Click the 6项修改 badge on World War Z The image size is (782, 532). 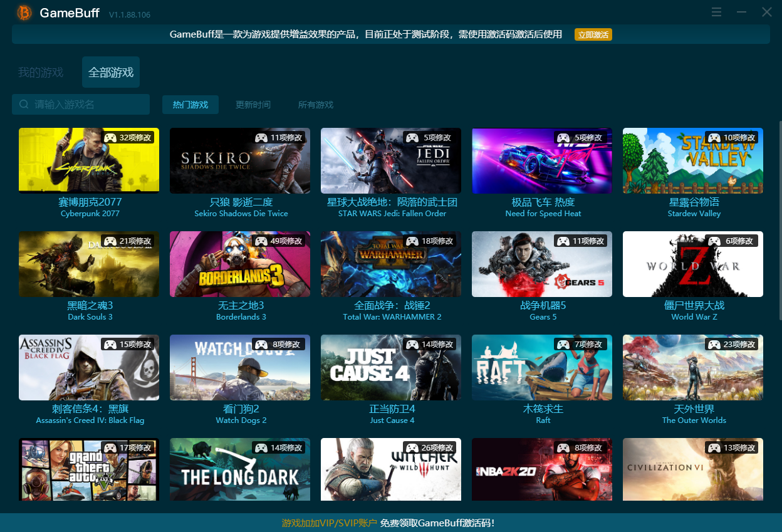[x=732, y=241]
